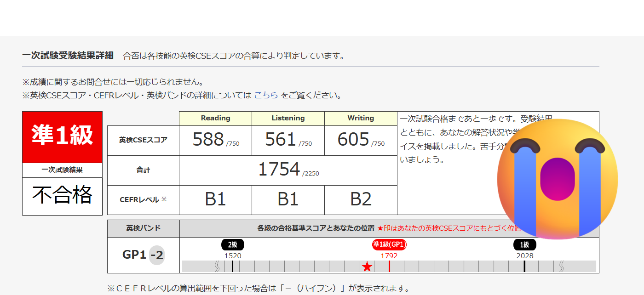
Task: Select the Writing column header
Action: [x=361, y=118]
